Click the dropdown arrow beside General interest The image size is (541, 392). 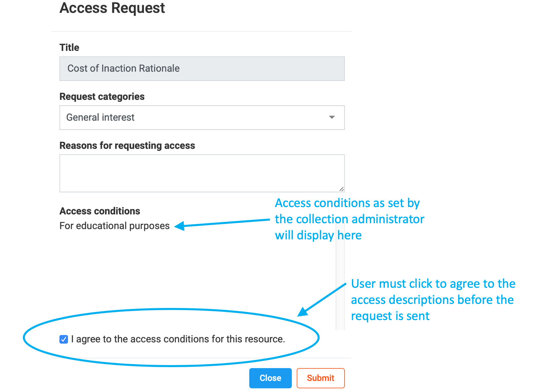(x=332, y=117)
